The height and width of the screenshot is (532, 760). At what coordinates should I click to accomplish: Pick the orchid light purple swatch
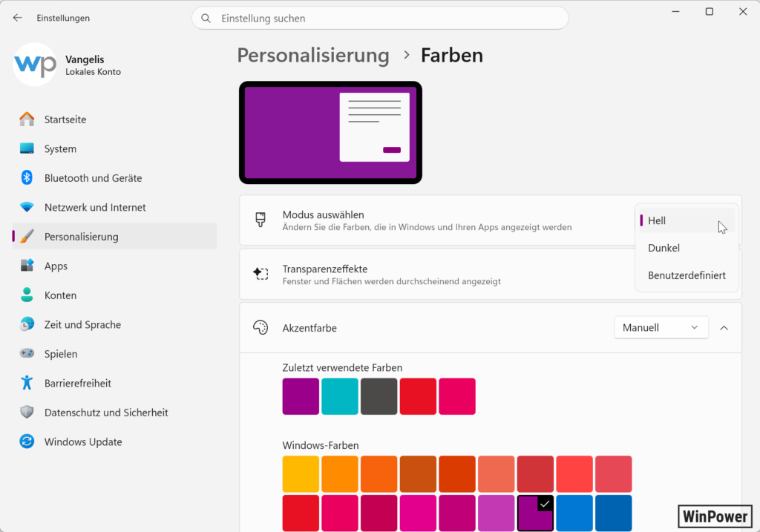tap(497, 513)
